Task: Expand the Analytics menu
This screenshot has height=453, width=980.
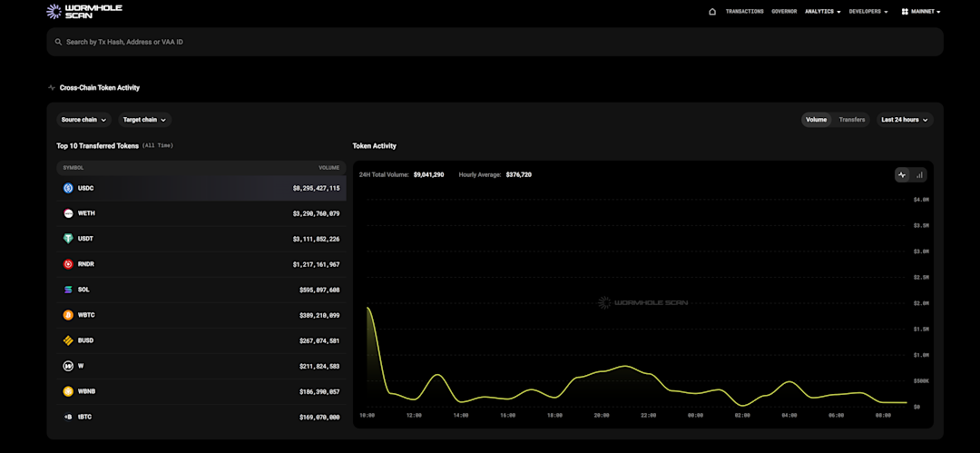Action: 822,11
